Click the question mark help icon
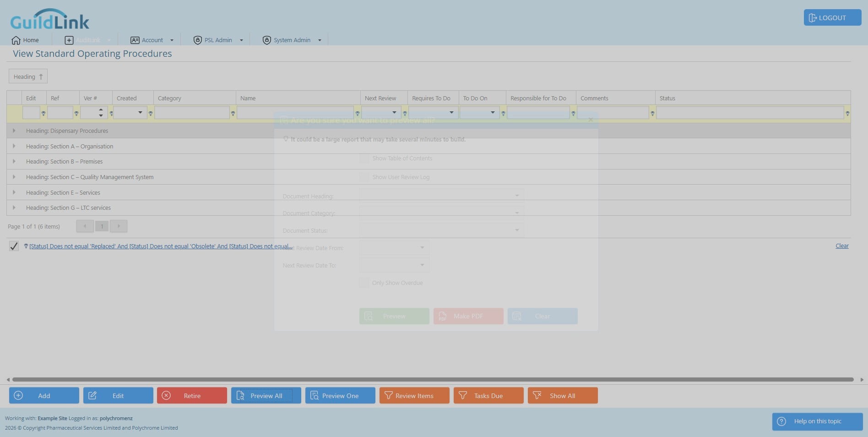 (x=781, y=421)
